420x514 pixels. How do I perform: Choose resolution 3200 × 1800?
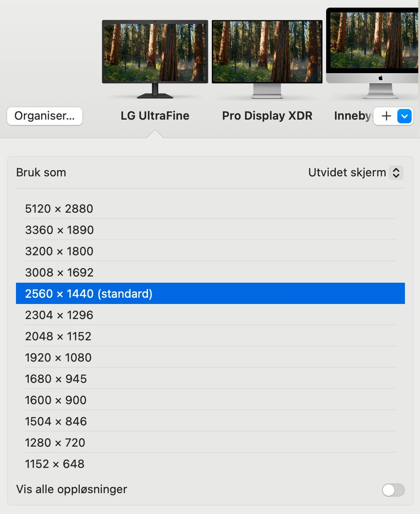click(x=210, y=251)
